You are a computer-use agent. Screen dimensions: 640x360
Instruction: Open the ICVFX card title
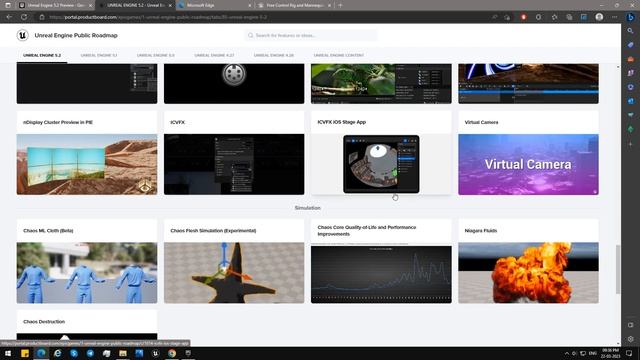pyautogui.click(x=178, y=122)
